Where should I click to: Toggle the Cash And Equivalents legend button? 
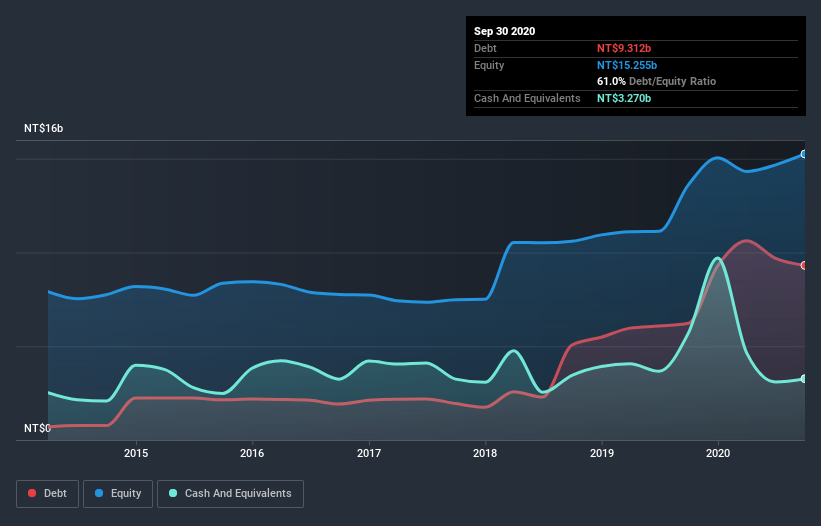tap(230, 494)
